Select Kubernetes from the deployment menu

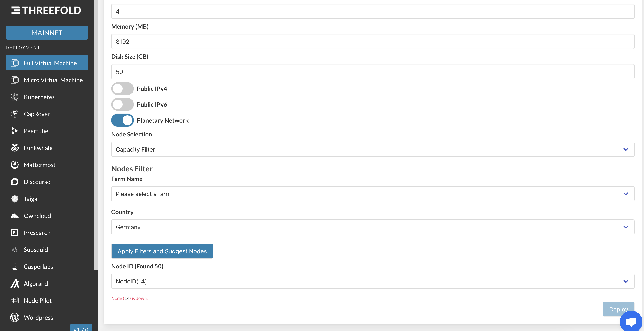coord(47,97)
